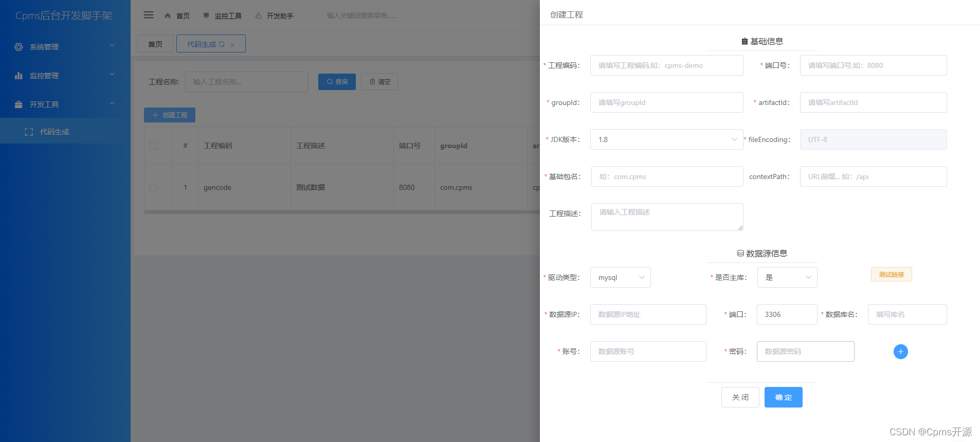Click the monitor tools icon in top bar

pos(206,15)
